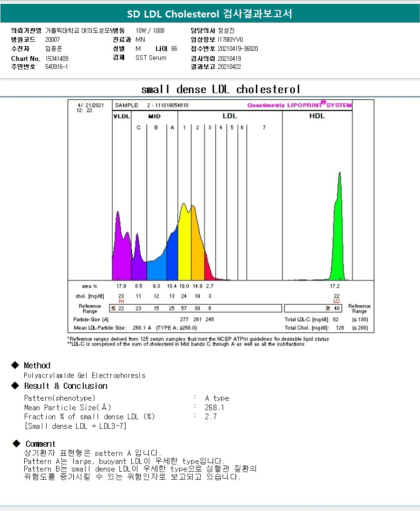This screenshot has width=420, height=511.
Task: Select the MID band label "C"
Action: click(x=138, y=127)
